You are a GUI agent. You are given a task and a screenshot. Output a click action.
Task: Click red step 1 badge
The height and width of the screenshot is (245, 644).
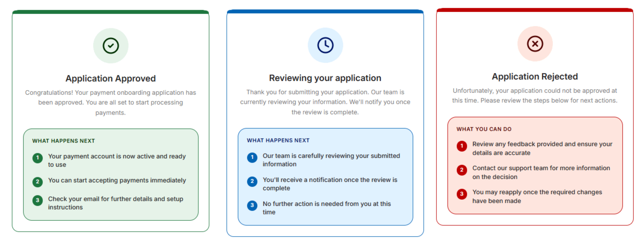point(461,146)
